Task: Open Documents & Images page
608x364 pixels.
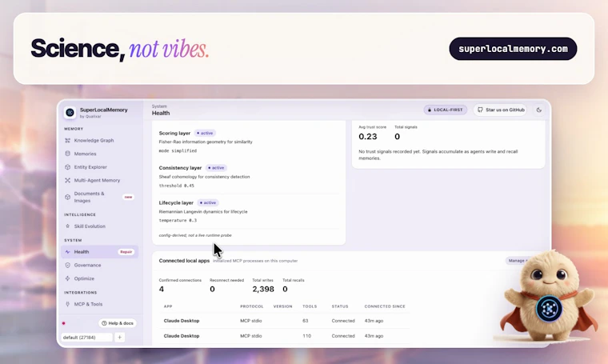Action: (x=89, y=197)
